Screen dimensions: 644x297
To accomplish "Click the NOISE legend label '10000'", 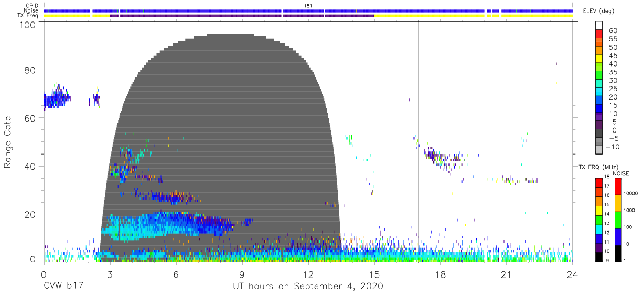I will [x=631, y=194].
